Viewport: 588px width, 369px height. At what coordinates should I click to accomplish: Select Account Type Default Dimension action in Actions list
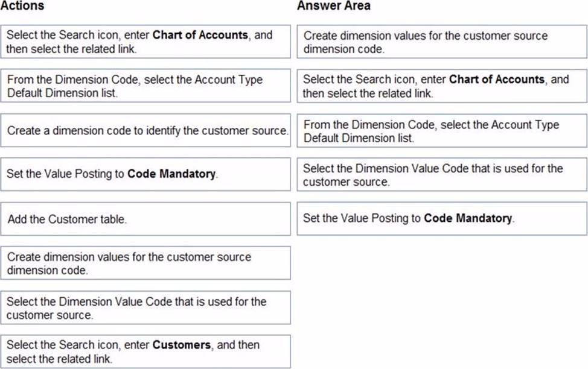coord(145,86)
